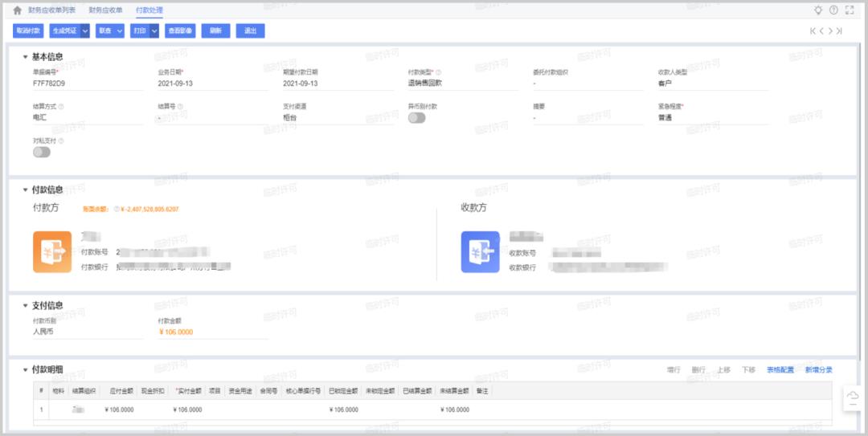
Task: Click the home icon in tab bar
Action: [17, 10]
